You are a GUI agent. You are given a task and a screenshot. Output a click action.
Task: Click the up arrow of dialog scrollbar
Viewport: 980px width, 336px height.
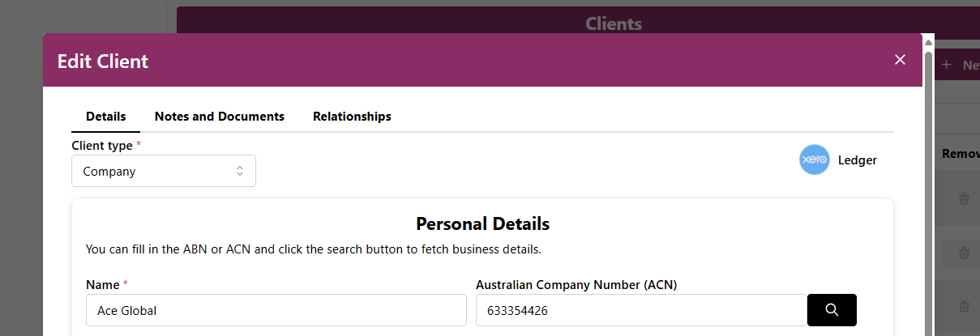[928, 42]
